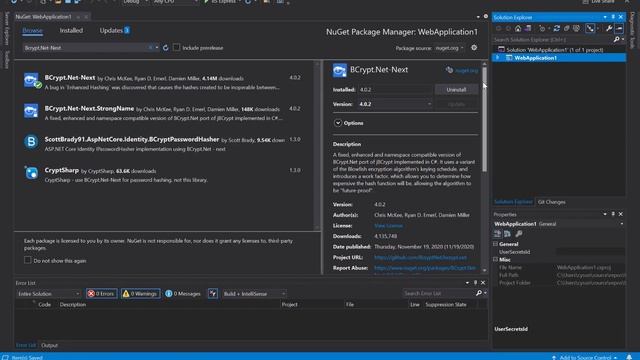Click the refresh icon next to package search
Screen dimensions: 640x360
pos(165,48)
